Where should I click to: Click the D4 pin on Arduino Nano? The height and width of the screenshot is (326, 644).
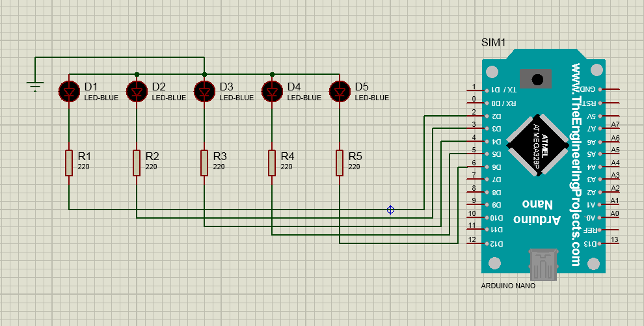click(487, 141)
